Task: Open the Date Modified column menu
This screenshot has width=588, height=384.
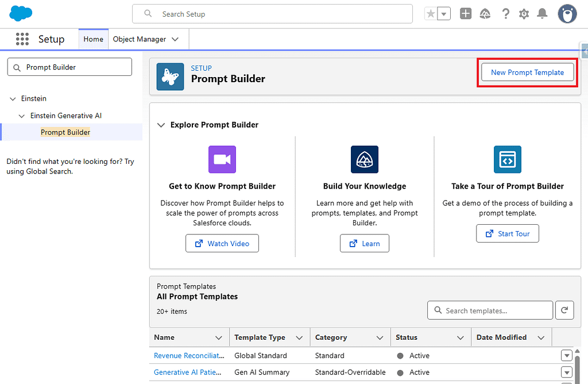Action: [x=541, y=338]
